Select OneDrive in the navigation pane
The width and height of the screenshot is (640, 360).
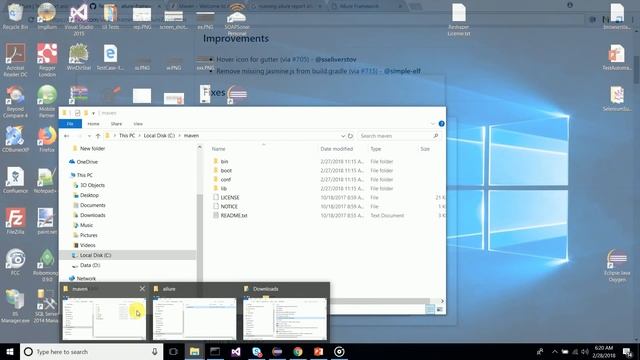(x=87, y=162)
